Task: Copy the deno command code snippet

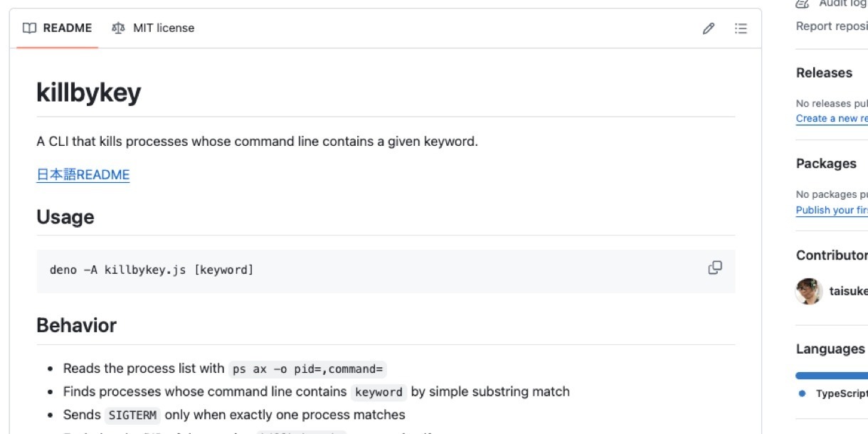Action: (x=715, y=268)
